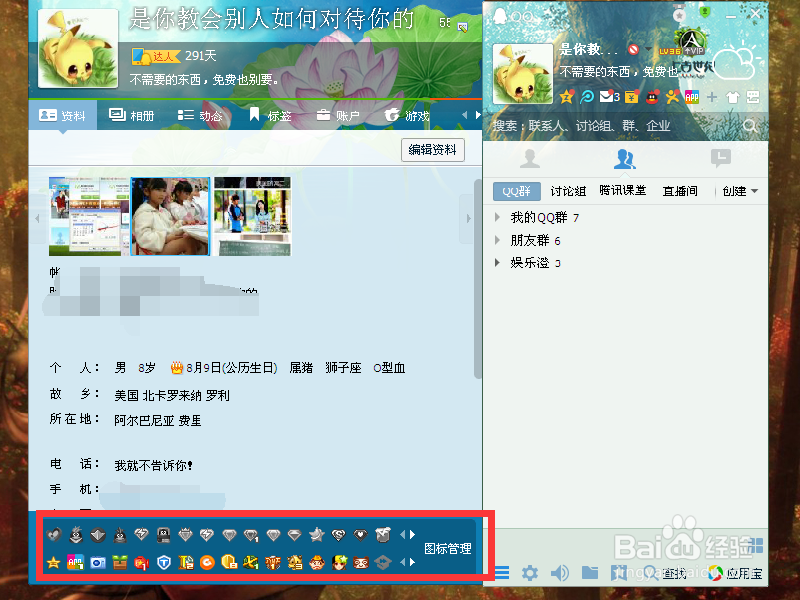Open the file assistant folder icon
The width and height of the screenshot is (800, 600).
[590, 572]
